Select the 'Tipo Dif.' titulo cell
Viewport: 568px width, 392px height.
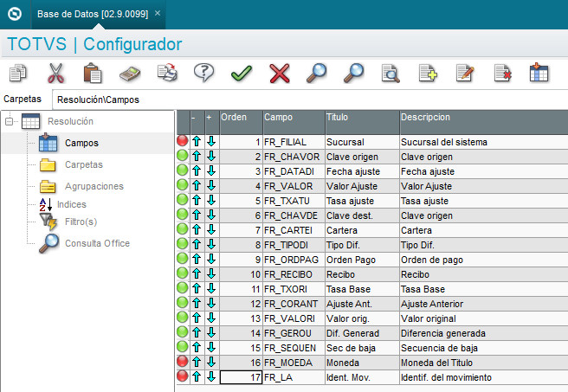[x=362, y=245]
